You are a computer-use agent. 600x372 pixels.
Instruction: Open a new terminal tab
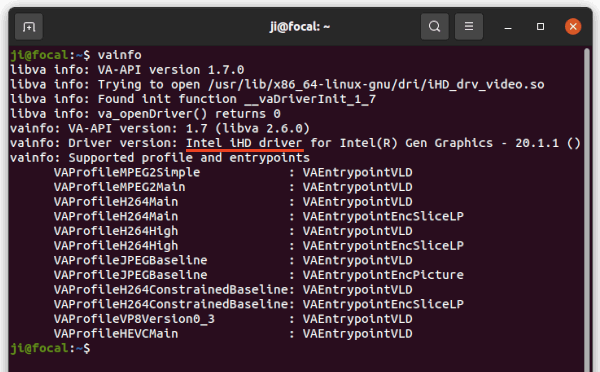(29, 27)
